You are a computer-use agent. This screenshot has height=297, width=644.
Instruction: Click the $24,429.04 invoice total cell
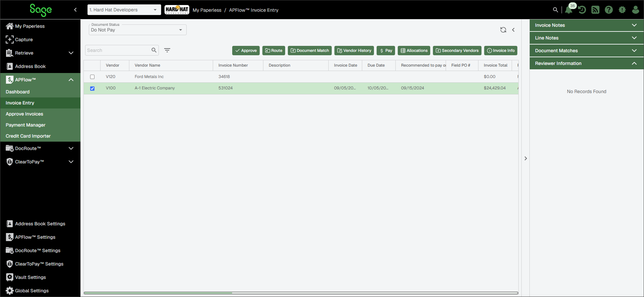pyautogui.click(x=495, y=88)
